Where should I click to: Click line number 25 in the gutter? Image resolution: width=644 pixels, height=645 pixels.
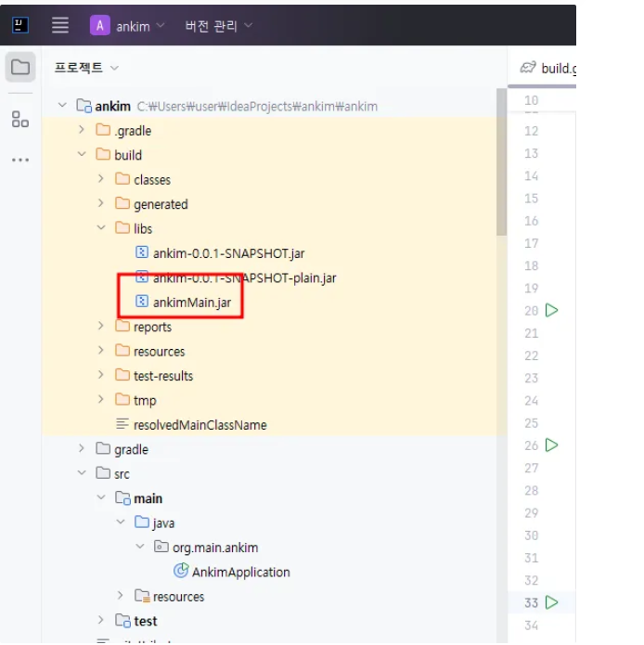coord(532,423)
